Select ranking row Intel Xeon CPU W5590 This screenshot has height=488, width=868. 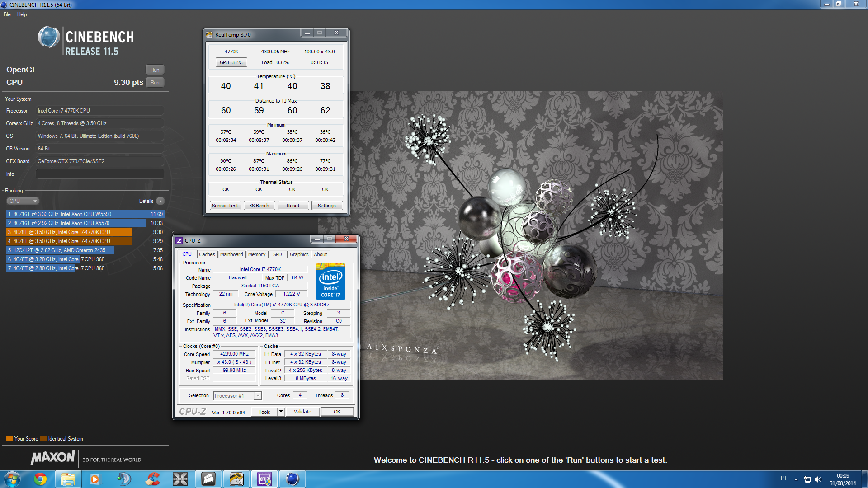click(x=85, y=214)
